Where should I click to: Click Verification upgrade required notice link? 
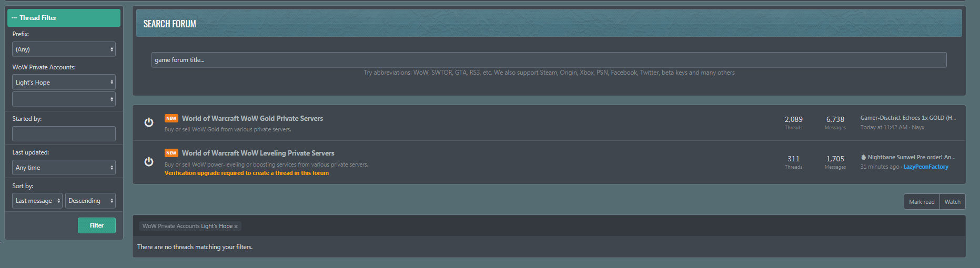tap(247, 173)
